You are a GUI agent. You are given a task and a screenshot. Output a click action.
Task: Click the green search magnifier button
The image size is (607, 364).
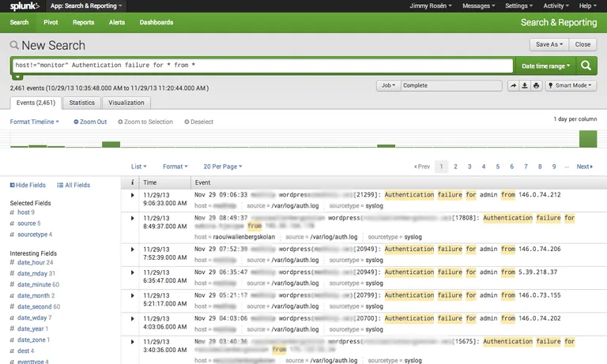coord(586,66)
